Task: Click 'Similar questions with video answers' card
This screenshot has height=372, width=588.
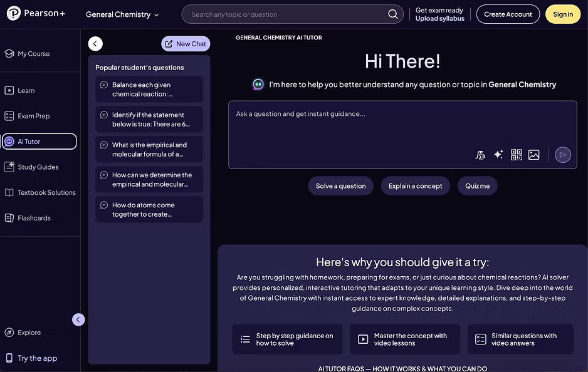Action: (520, 339)
